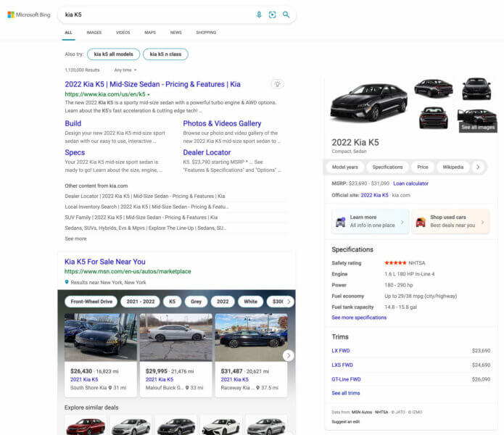Open the $26,430 Kia K5 listing photo
Screen dimensions: 504x435
point(101,337)
